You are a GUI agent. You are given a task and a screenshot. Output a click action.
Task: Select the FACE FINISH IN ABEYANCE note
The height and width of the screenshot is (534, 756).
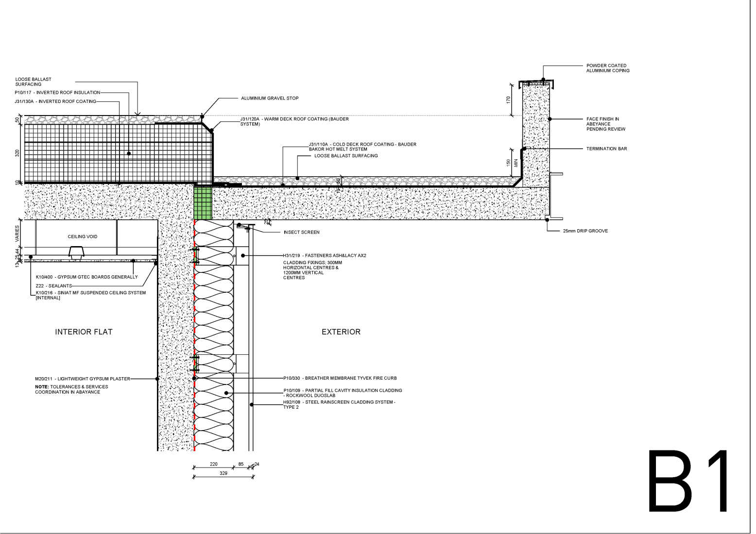[x=605, y=124]
